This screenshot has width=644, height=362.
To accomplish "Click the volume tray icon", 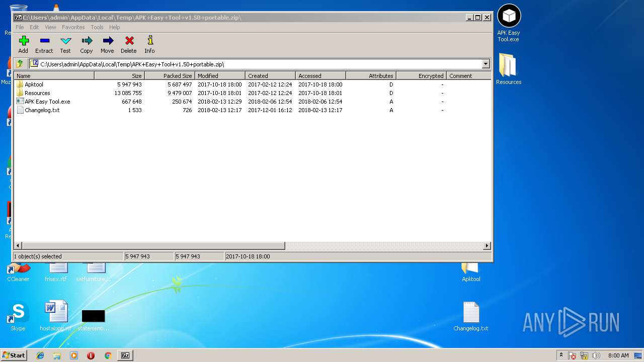I will pos(596,355).
